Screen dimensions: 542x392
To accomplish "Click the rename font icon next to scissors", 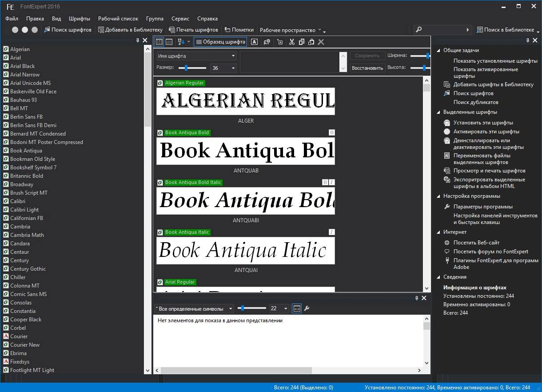I will click(279, 42).
